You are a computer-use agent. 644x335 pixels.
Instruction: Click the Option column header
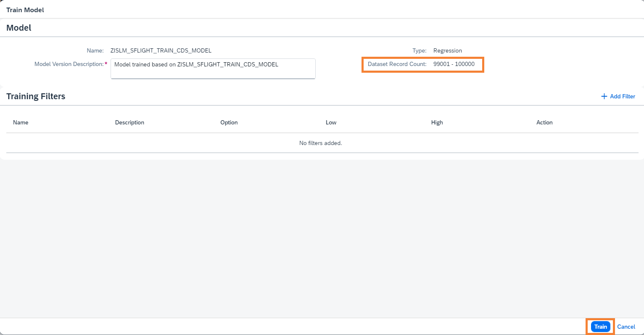coord(229,122)
